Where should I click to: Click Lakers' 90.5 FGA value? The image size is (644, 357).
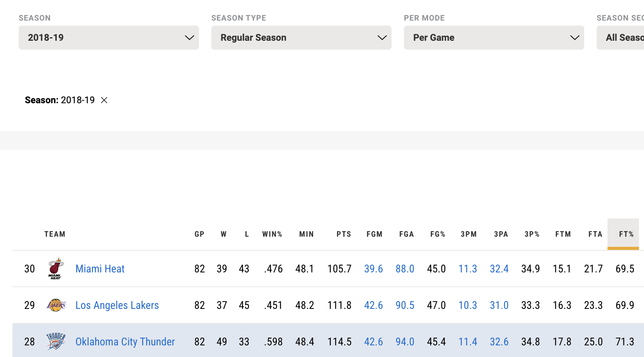pos(405,305)
